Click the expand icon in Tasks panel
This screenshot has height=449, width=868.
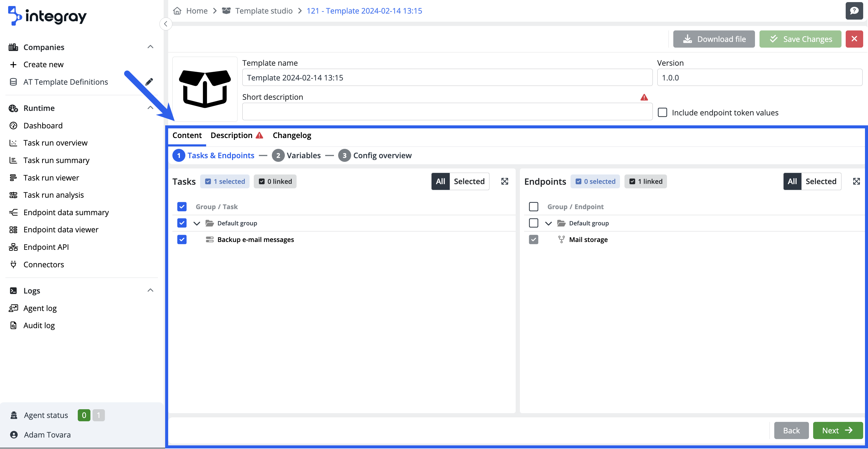click(505, 181)
